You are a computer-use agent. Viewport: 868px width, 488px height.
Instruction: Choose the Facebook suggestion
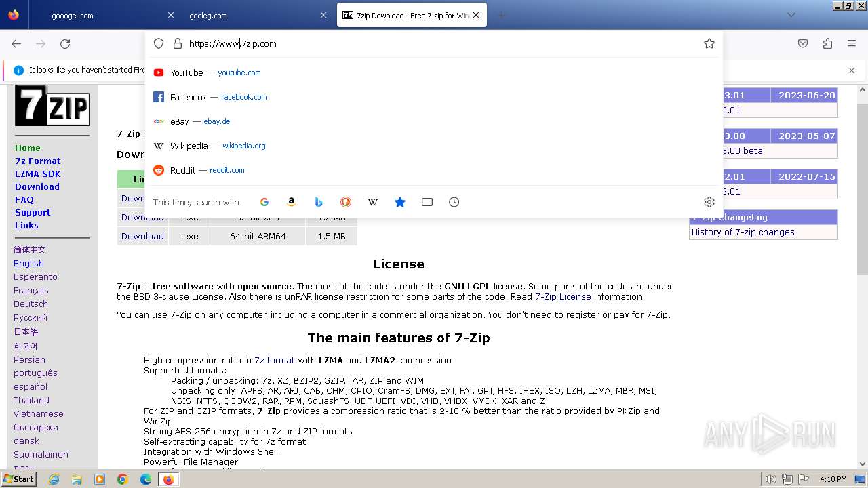click(434, 97)
